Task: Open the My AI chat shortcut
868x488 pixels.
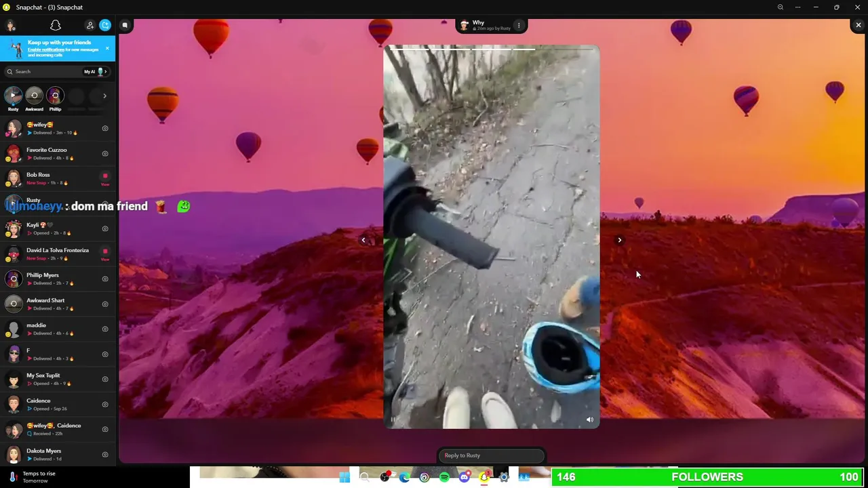Action: click(x=96, y=71)
